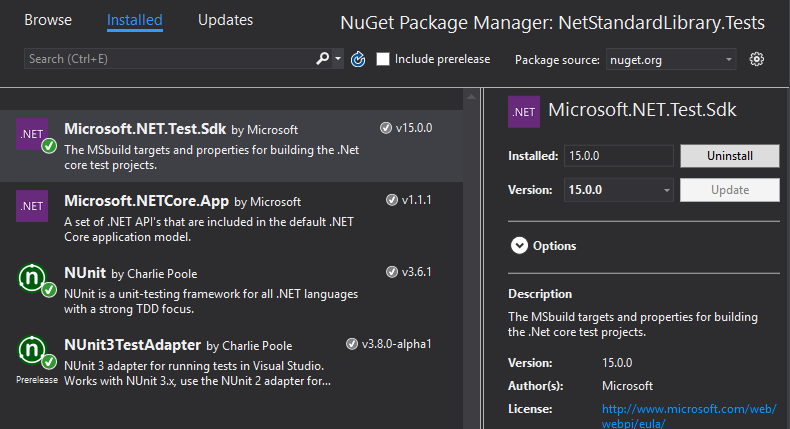Switch to the Browse tab

(48, 20)
